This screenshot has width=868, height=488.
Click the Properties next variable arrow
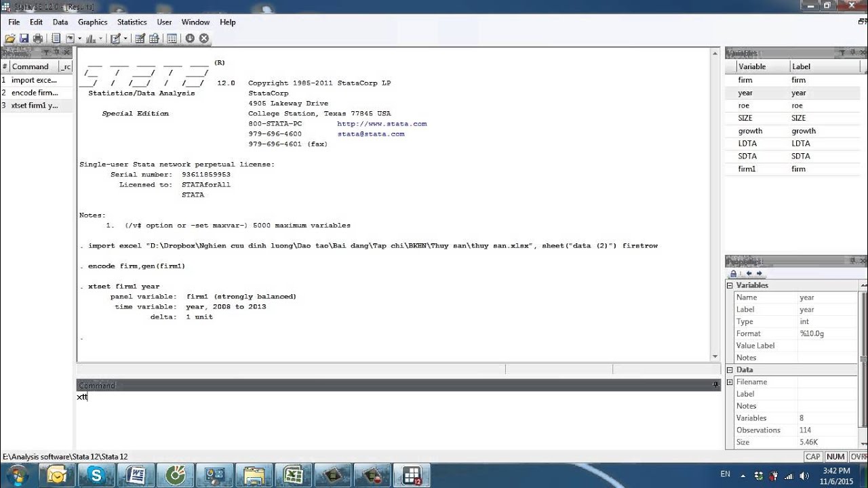click(x=759, y=273)
